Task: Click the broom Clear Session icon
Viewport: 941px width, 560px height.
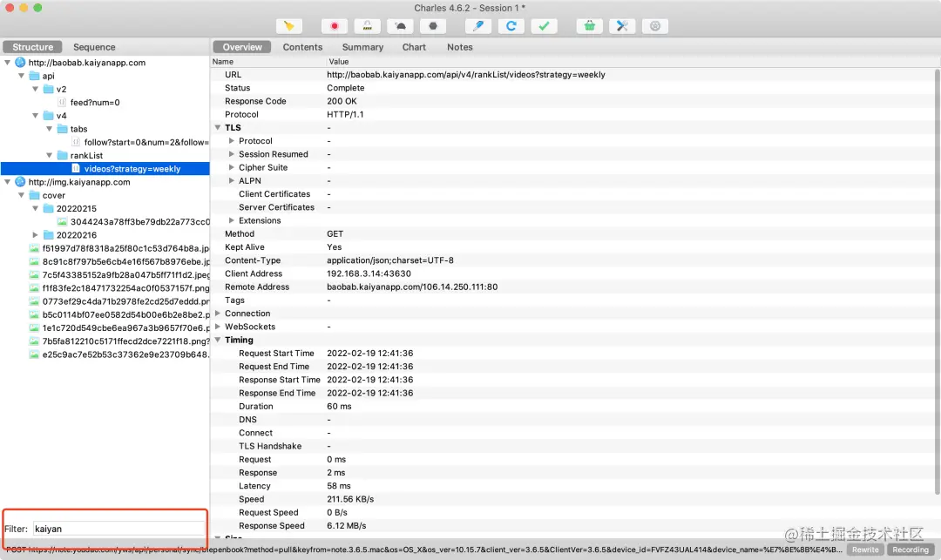Action: pos(288,26)
